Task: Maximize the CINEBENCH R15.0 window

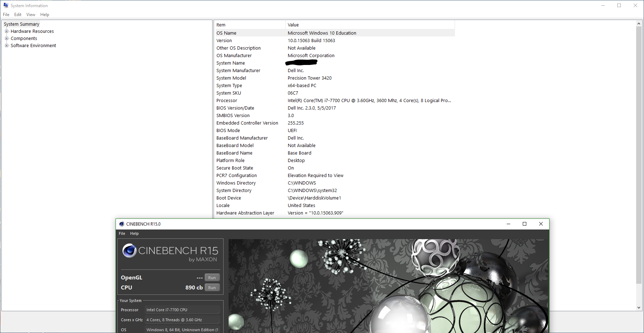Action: pyautogui.click(x=525, y=224)
